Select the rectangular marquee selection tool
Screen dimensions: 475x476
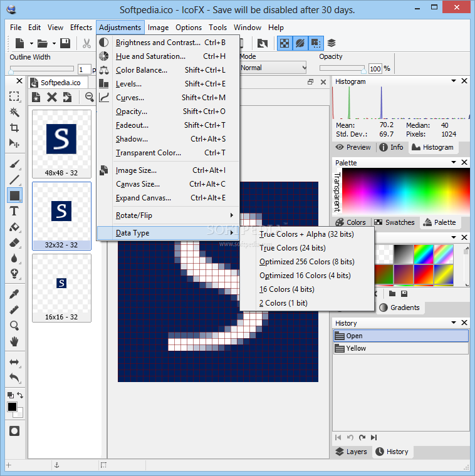[x=14, y=96]
